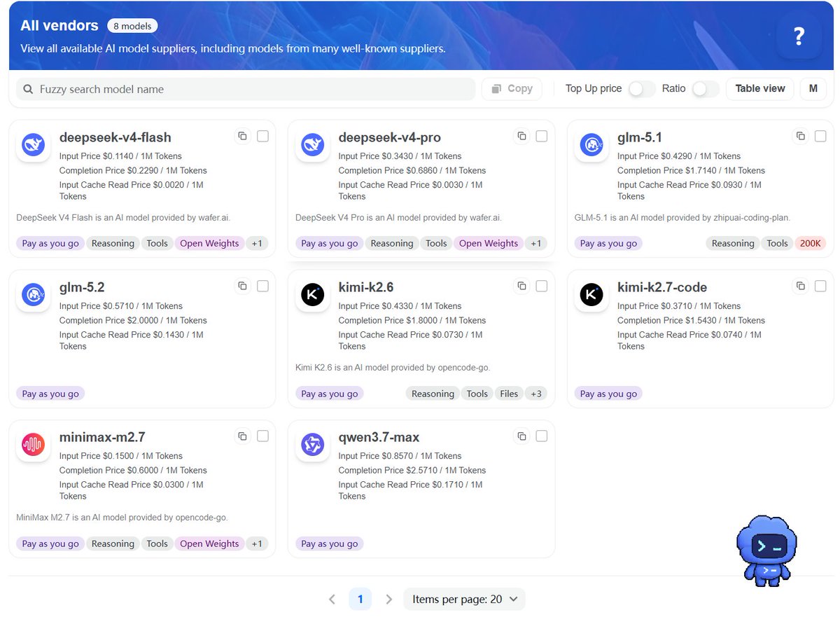The width and height of the screenshot is (840, 622).
Task: Click the 200K tag on glm-5.1
Action: 811,244
